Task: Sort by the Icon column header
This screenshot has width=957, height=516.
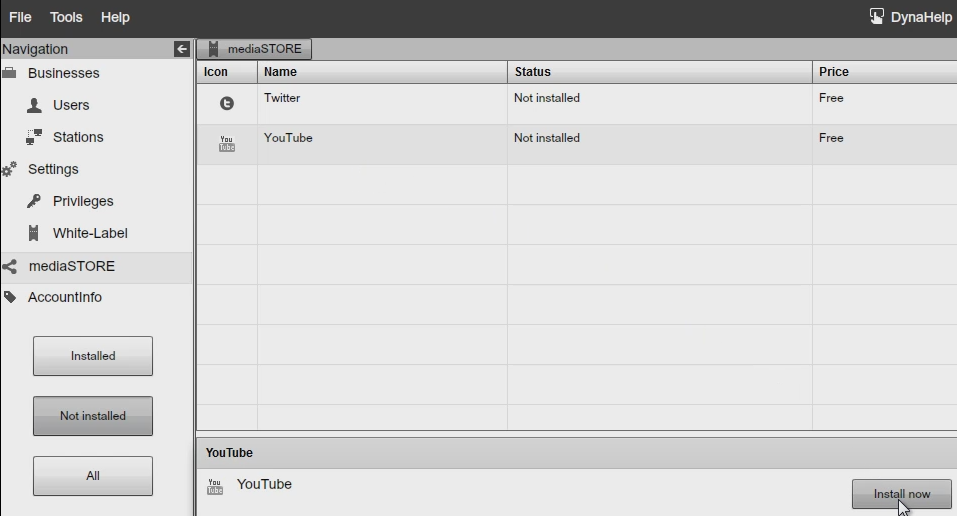Action: (227, 72)
